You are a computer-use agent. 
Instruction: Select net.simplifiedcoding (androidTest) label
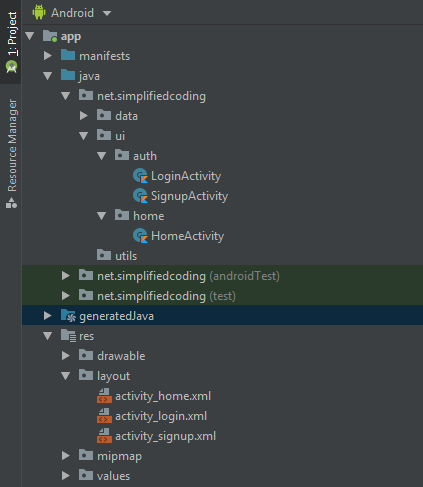pos(188,276)
